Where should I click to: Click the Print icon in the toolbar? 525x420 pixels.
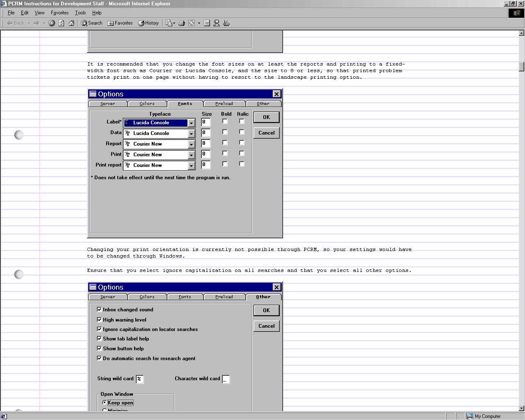182,23
